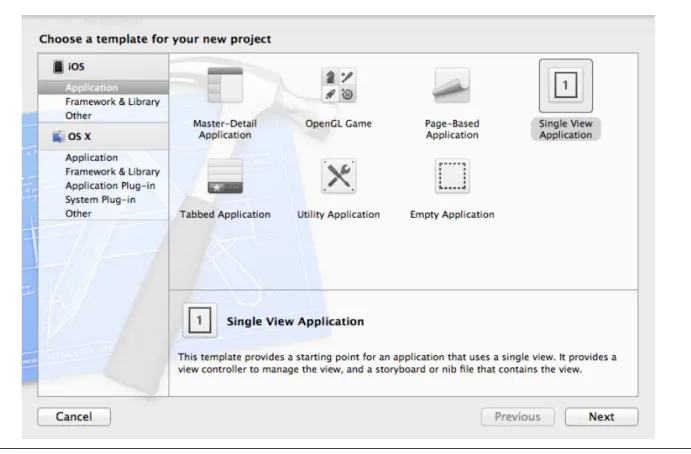Click the iOS device icon in sidebar
This screenshot has height=454, width=691.
click(x=58, y=67)
